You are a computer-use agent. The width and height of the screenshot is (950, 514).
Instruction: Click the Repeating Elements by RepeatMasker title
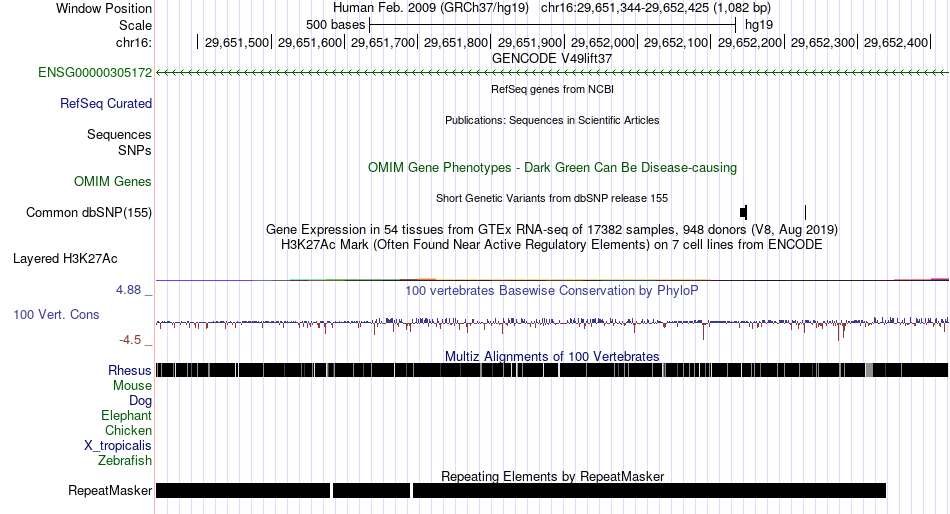pyautogui.click(x=552, y=476)
